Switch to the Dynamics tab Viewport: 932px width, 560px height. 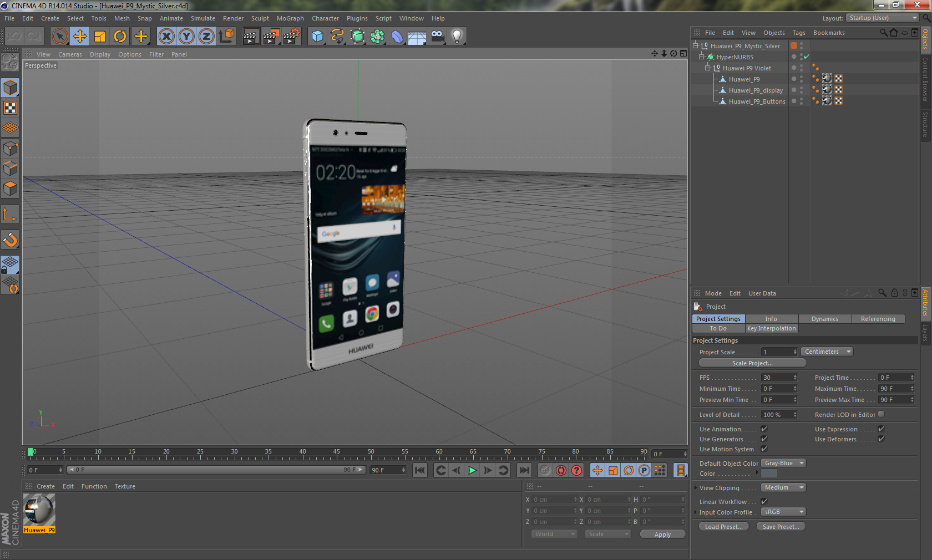(x=825, y=319)
